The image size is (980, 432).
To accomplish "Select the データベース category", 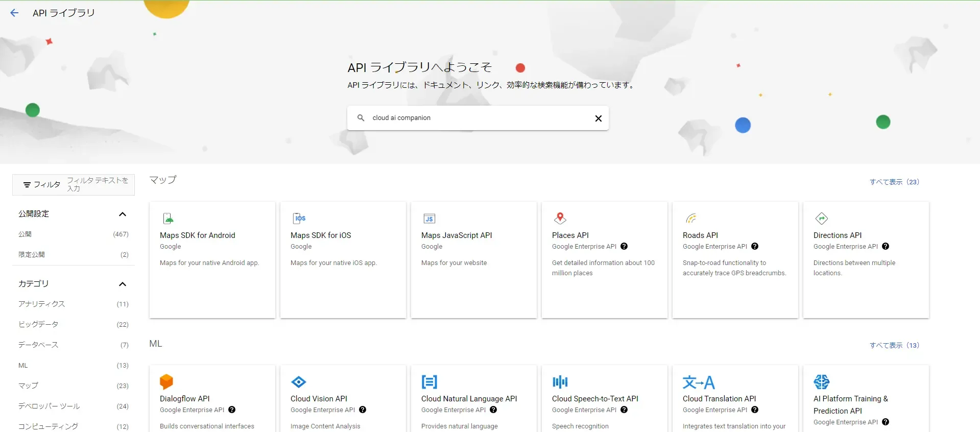I will [x=74, y=345].
